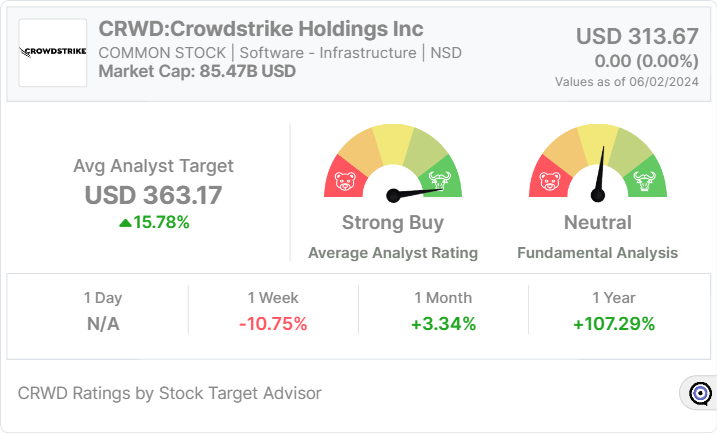The height and width of the screenshot is (434, 717).
Task: Click the bull icon on fundamental analysis gauge
Action: [643, 182]
